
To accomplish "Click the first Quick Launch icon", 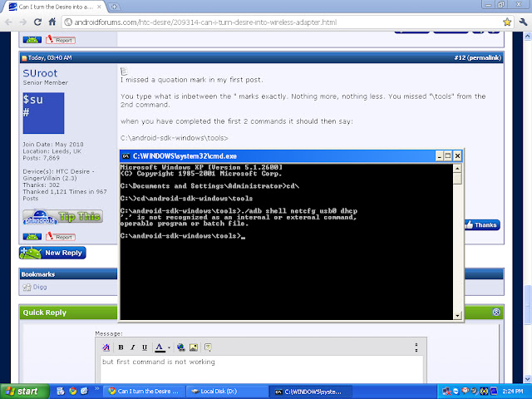I will point(61,392).
